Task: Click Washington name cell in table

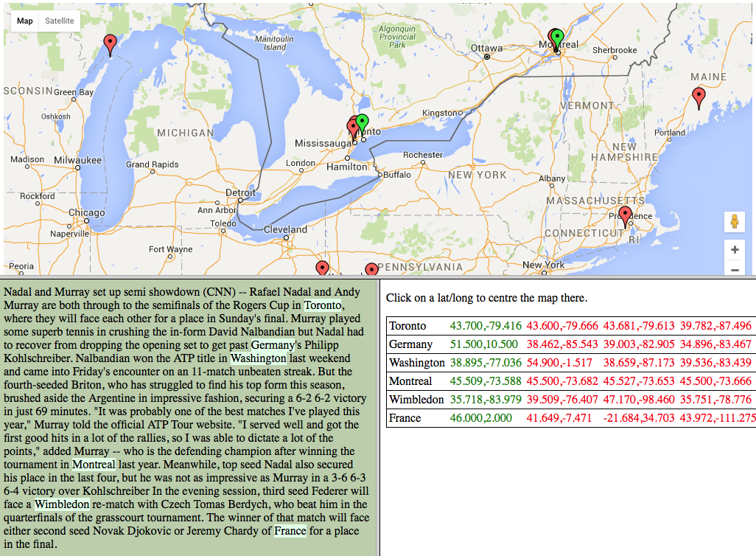Action: [x=416, y=363]
